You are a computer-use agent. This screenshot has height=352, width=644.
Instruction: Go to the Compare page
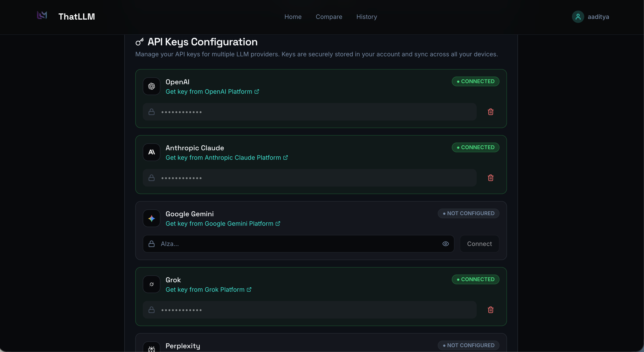point(329,17)
